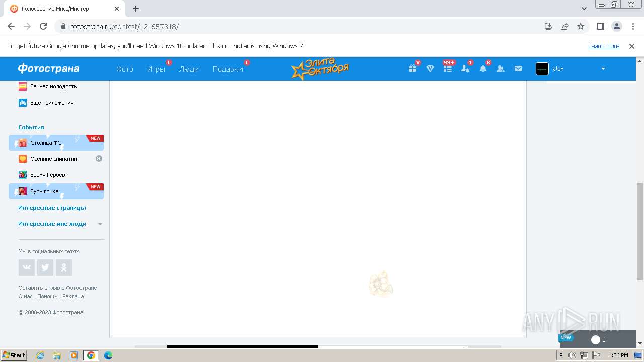
Task: Open a new browser tab
Action: point(136,9)
